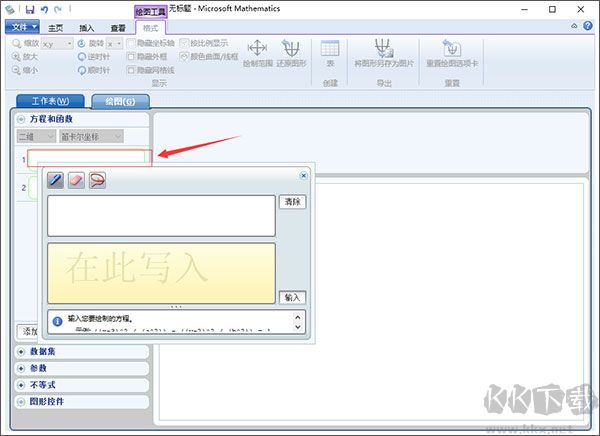The height and width of the screenshot is (436, 600).
Task: Click the blue info icon in hint box
Action: (x=57, y=322)
